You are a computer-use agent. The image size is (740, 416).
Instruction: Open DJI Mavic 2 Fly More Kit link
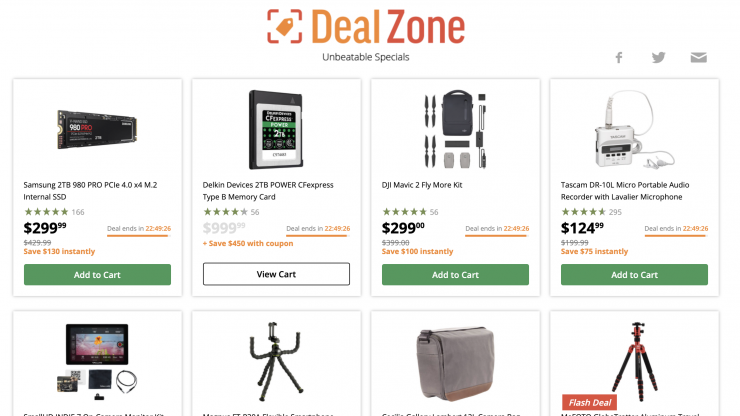click(x=422, y=185)
